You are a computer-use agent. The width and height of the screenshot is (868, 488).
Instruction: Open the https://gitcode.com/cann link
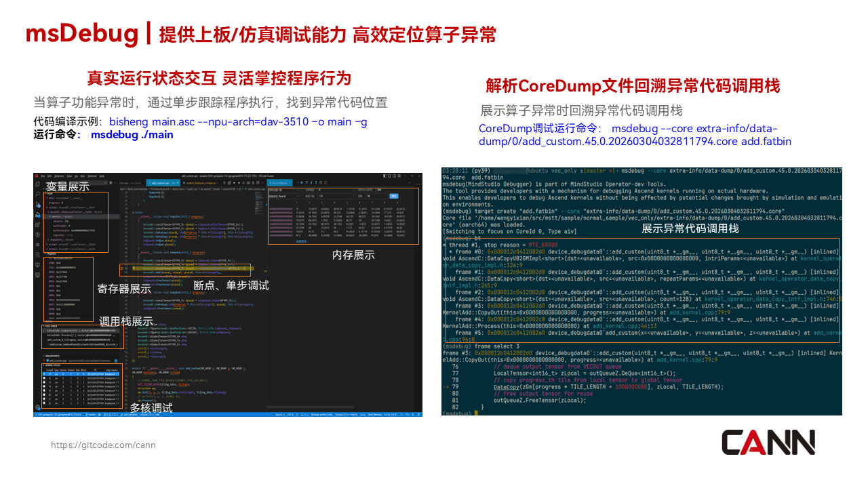click(104, 445)
